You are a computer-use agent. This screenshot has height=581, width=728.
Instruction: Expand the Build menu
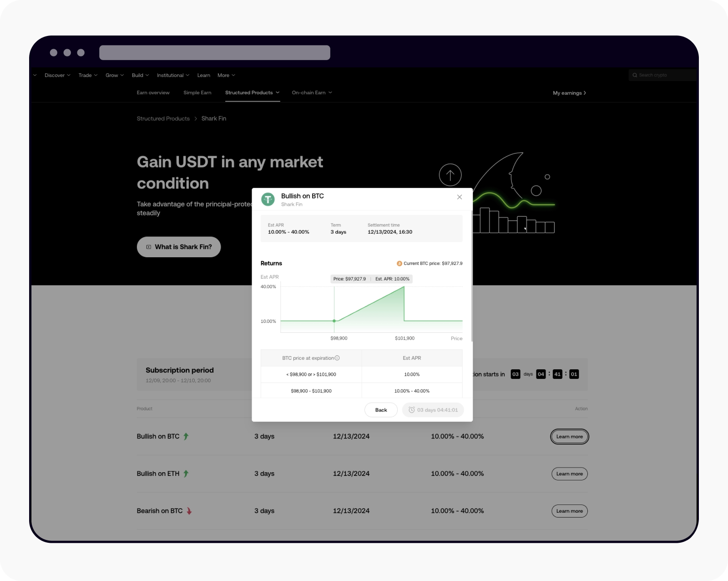[x=140, y=75]
